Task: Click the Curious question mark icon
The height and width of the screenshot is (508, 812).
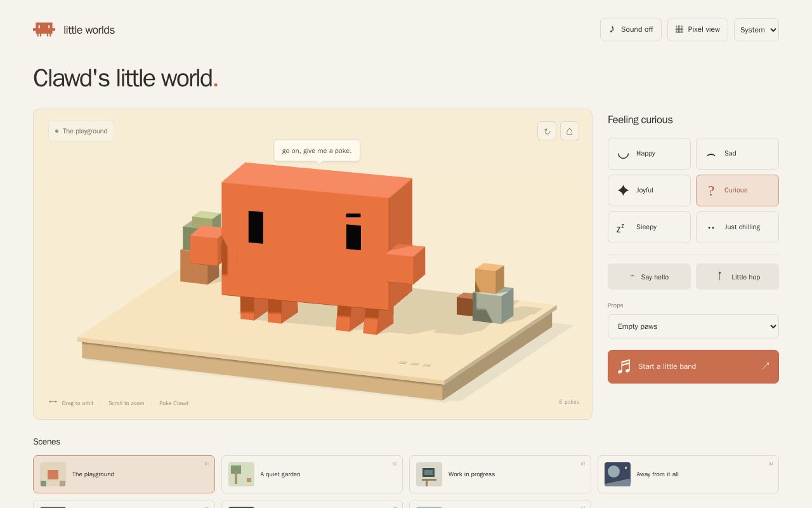Action: tap(711, 190)
